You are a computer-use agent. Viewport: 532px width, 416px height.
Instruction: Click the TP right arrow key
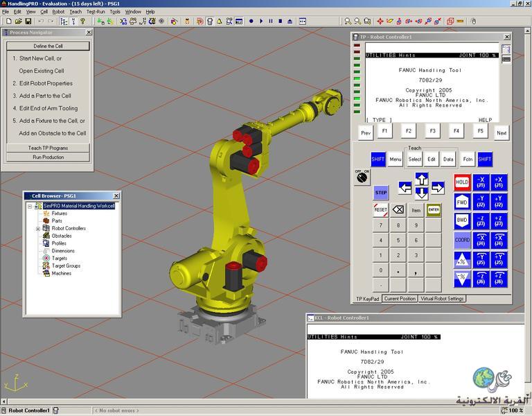438,187
